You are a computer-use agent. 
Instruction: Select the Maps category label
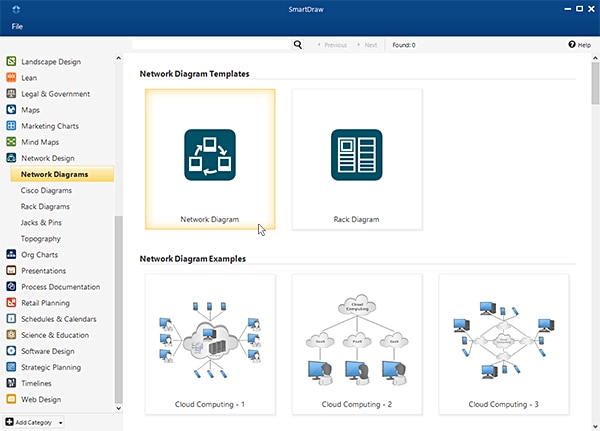(30, 110)
